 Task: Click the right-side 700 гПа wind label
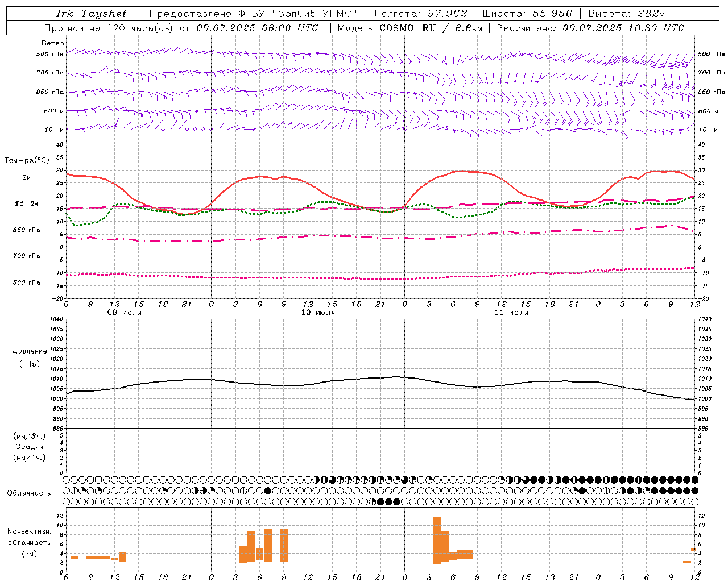712,73
